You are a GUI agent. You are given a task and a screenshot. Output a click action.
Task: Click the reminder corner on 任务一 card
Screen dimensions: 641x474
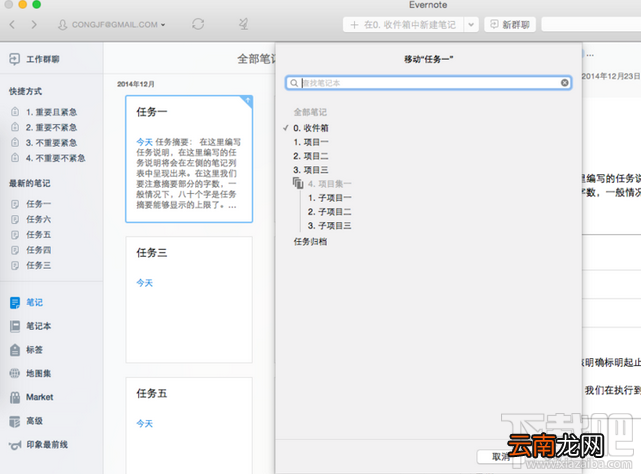[x=247, y=101]
